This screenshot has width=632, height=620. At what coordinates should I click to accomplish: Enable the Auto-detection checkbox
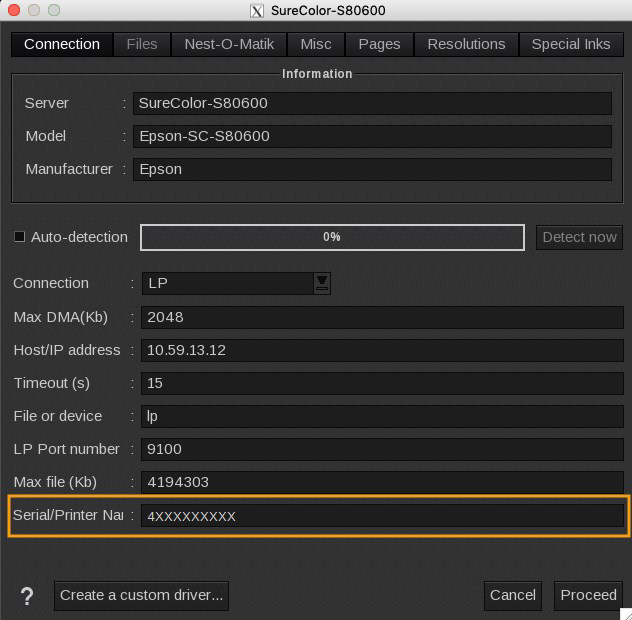click(x=19, y=237)
